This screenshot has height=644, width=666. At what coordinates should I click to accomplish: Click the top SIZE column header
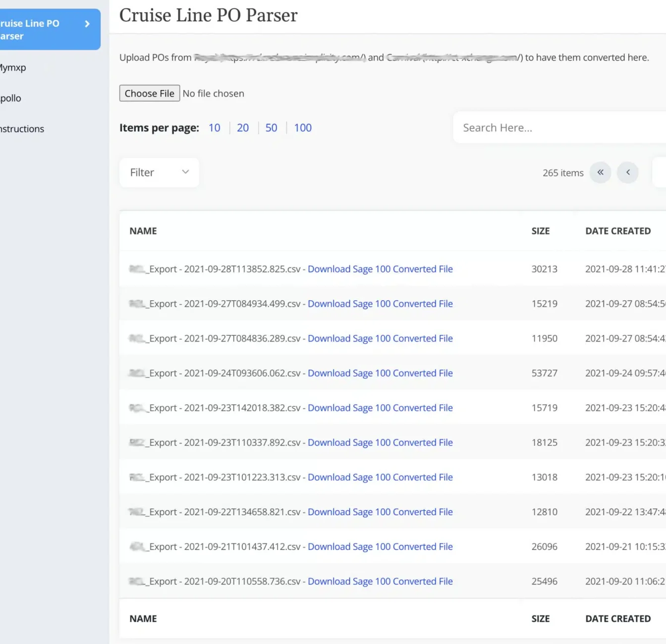tap(540, 231)
